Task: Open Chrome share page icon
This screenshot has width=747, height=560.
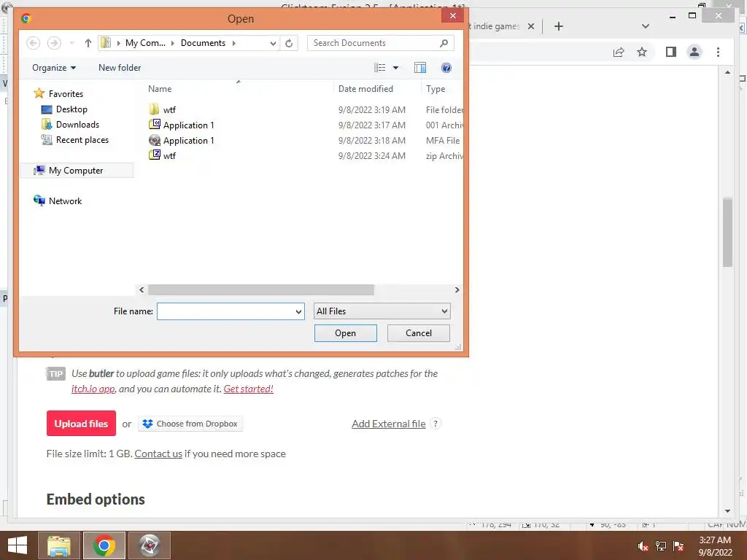Action: (619, 52)
